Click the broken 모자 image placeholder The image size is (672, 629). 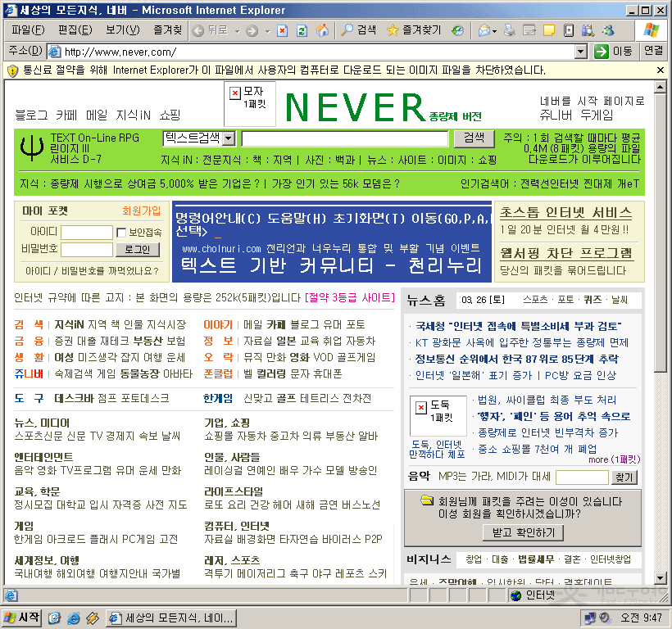(250, 103)
